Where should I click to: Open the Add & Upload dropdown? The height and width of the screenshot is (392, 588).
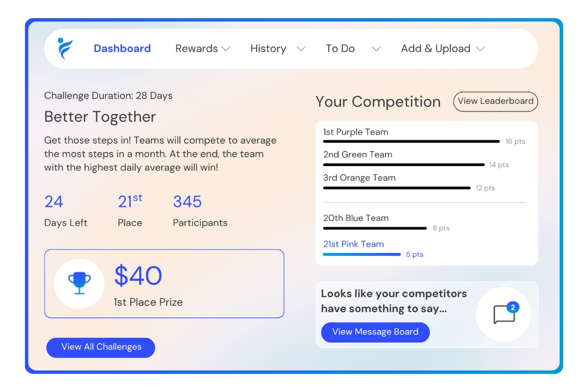[x=441, y=49]
